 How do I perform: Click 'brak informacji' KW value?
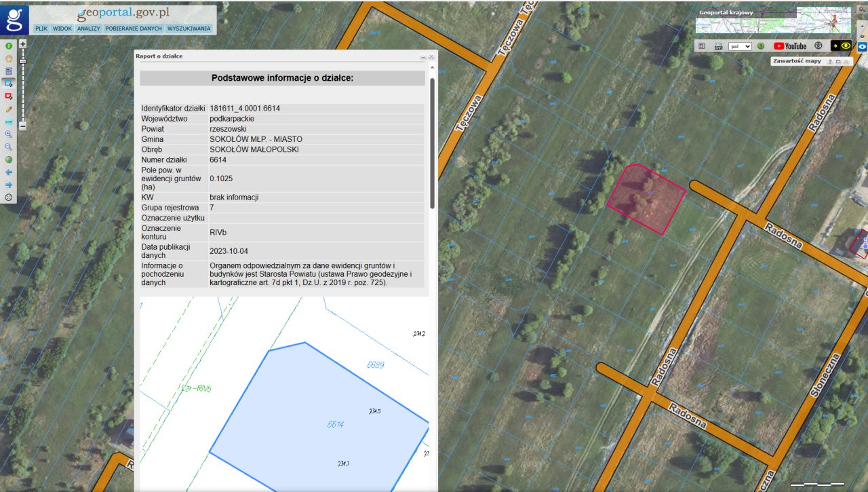point(234,197)
